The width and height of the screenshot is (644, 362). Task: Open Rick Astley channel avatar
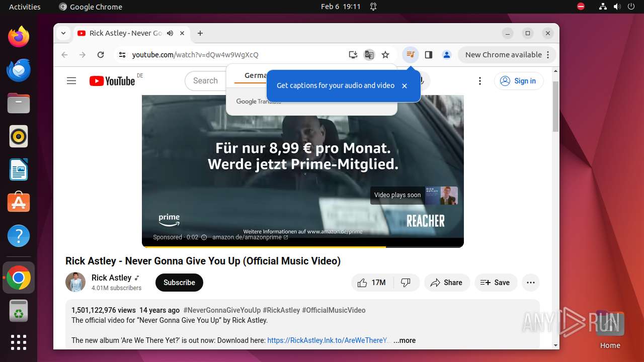[x=75, y=282]
